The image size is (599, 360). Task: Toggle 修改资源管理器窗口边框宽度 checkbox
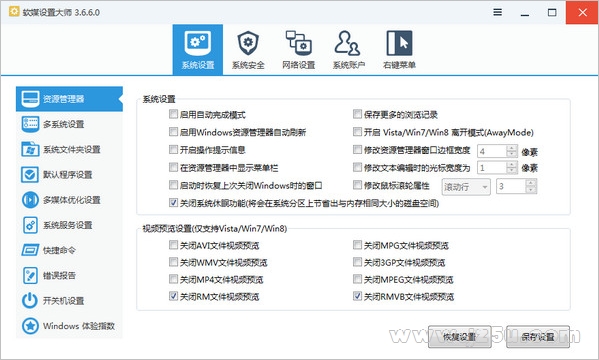click(357, 149)
